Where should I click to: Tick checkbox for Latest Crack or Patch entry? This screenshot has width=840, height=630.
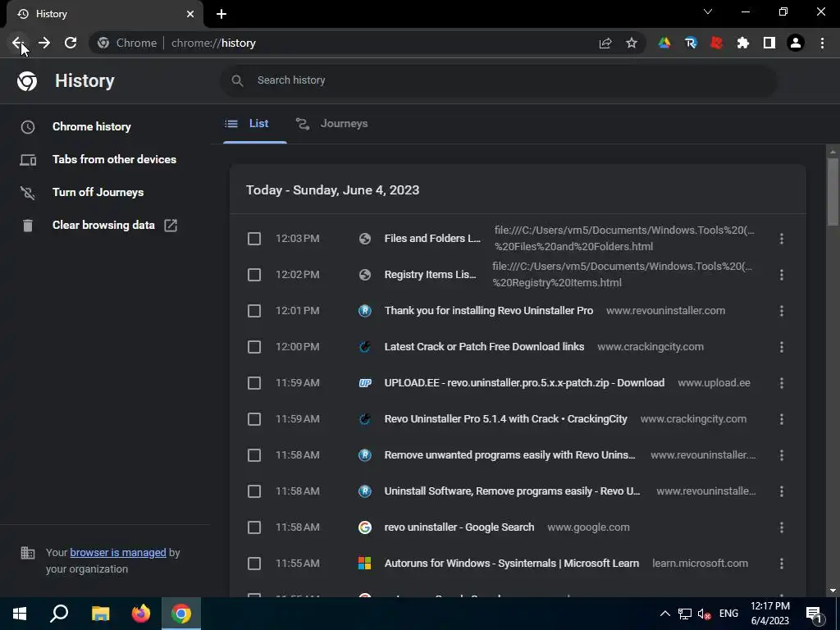(x=254, y=347)
